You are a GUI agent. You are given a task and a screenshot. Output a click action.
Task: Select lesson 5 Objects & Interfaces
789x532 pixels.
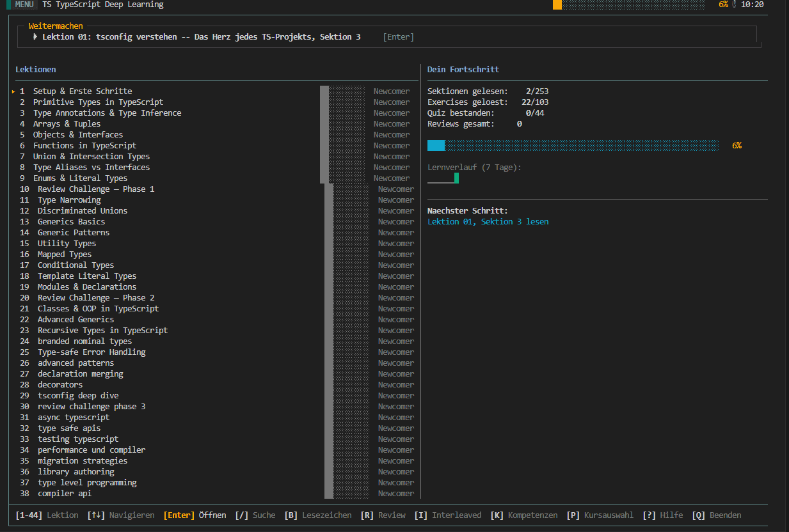pos(214,135)
